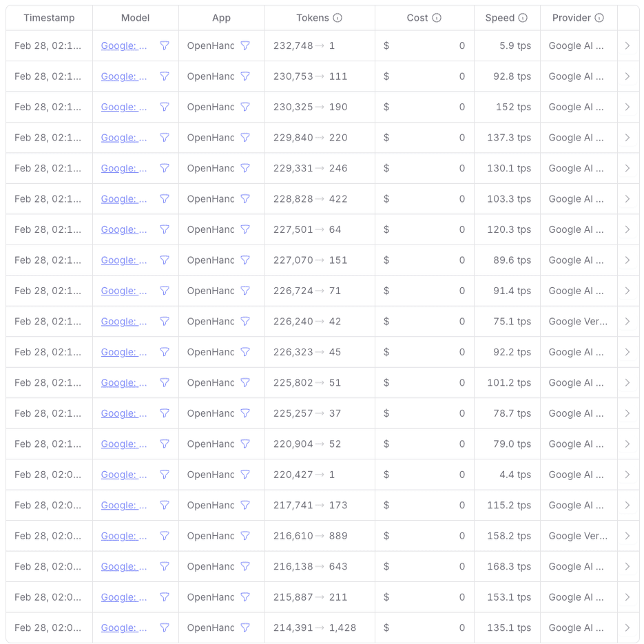
Task: Filter by model in the 229,840 tokens row
Action: 165,138
